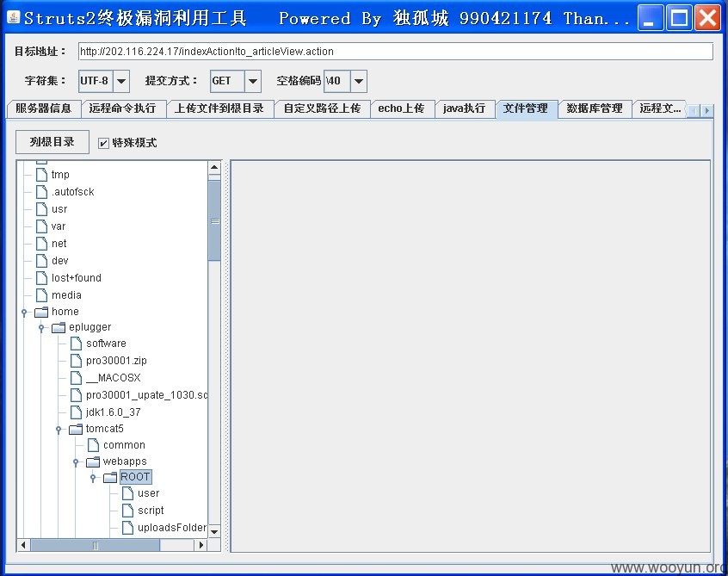Image resolution: width=728 pixels, height=576 pixels.
Task: Collapse the eplugger tree node
Action: 41,328
